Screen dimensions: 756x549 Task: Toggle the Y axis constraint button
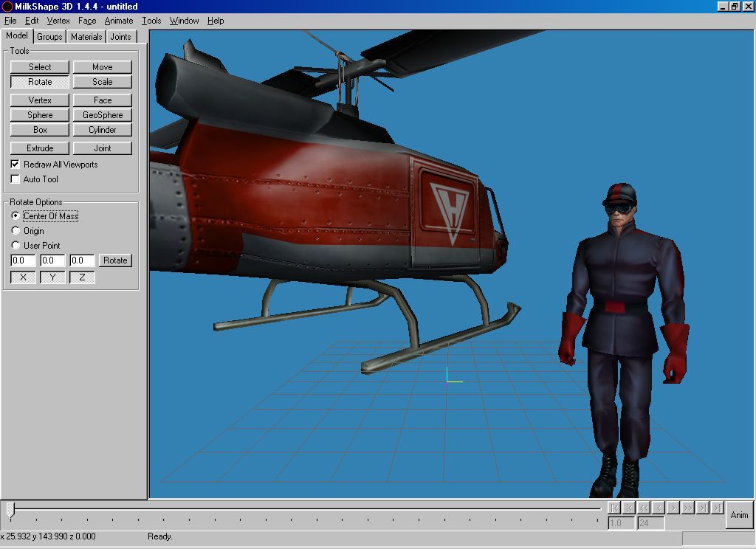[52, 277]
